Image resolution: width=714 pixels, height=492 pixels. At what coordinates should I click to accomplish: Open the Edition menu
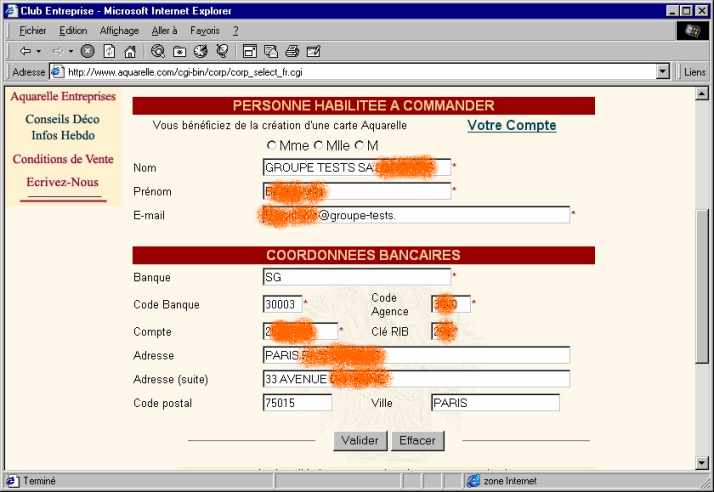pos(73,31)
